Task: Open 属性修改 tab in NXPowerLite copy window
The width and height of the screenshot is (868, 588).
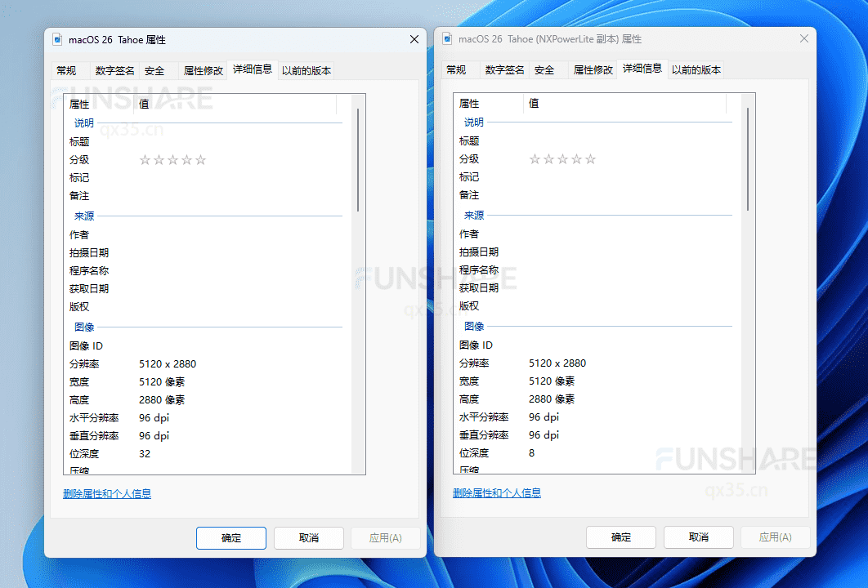Action: (593, 69)
